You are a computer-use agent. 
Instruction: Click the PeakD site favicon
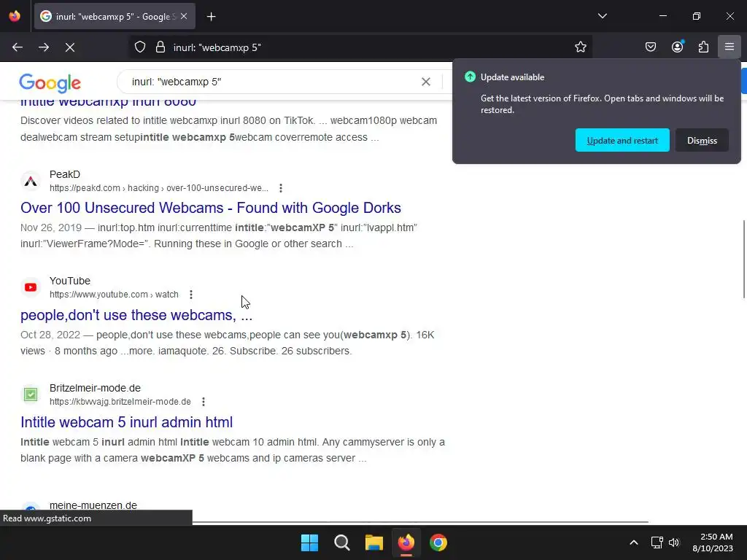click(x=31, y=181)
